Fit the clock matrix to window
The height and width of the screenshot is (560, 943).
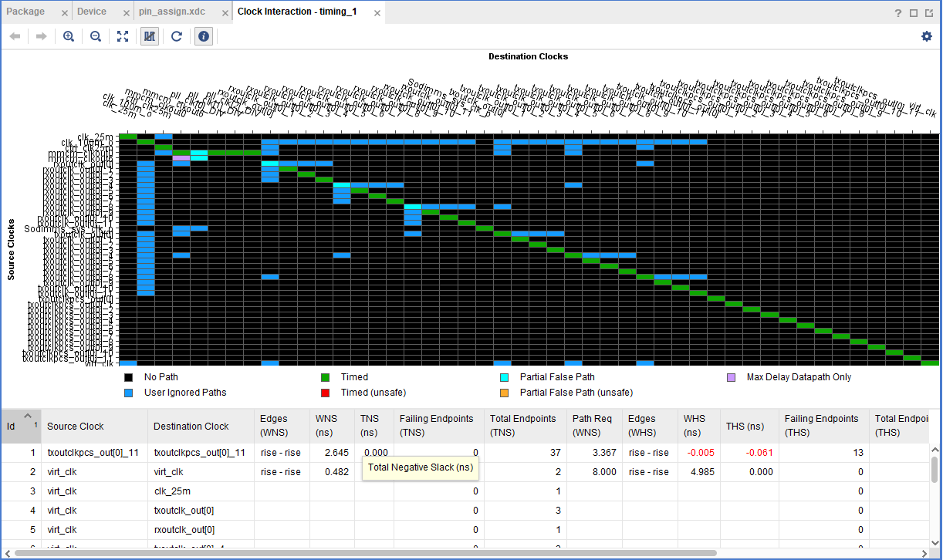point(123,36)
